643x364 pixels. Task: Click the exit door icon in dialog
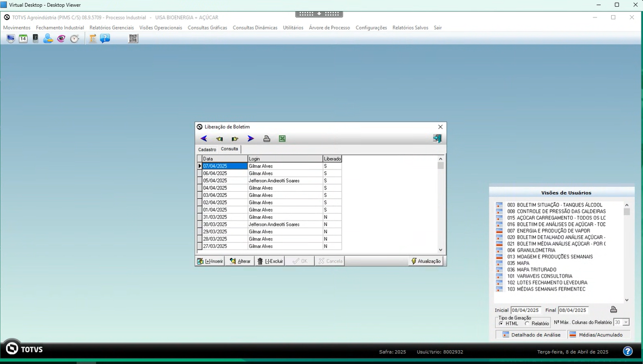point(437,138)
